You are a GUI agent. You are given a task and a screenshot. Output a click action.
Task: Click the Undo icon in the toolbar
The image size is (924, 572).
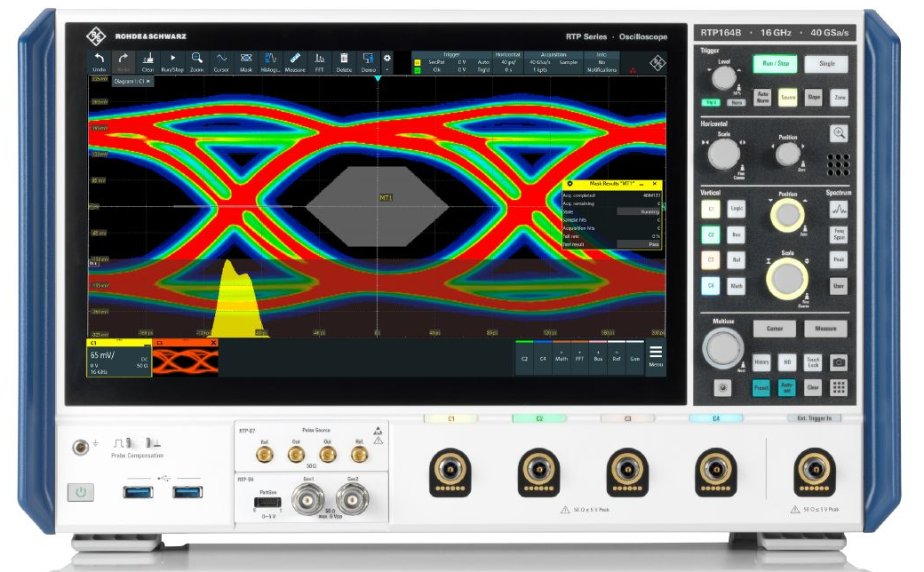coord(100,61)
